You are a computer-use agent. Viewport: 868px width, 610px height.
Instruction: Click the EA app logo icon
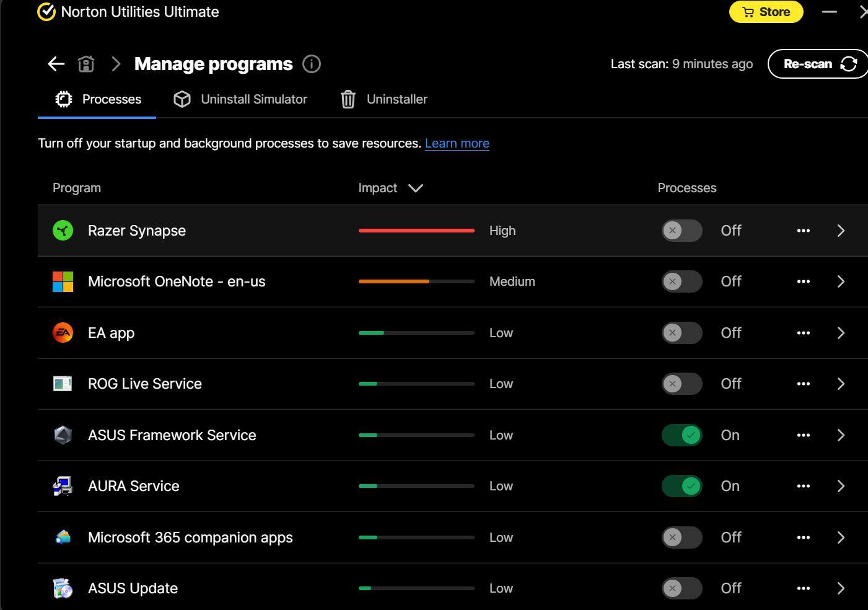[x=63, y=333]
